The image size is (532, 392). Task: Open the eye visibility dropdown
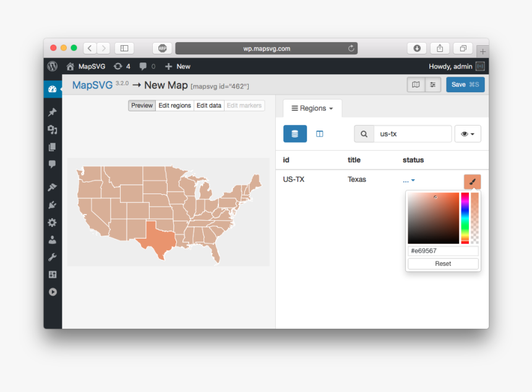click(x=468, y=134)
